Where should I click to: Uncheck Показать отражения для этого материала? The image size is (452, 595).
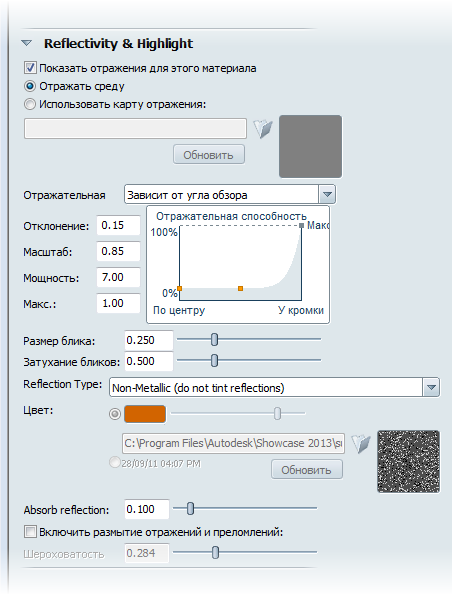click(x=30, y=68)
